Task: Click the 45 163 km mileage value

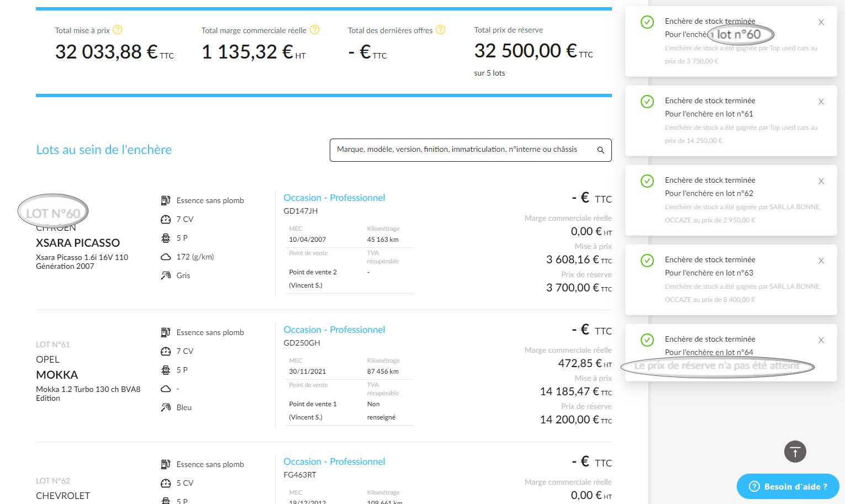Action: click(x=383, y=240)
